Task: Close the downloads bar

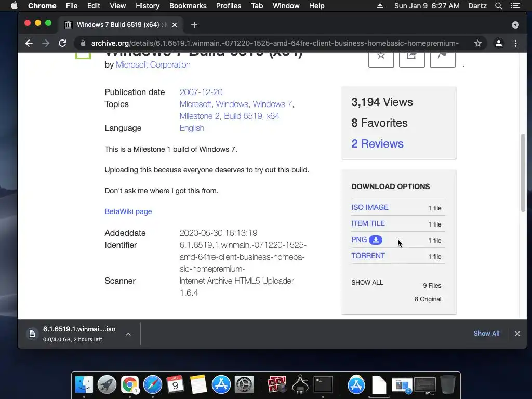Action: (517, 334)
